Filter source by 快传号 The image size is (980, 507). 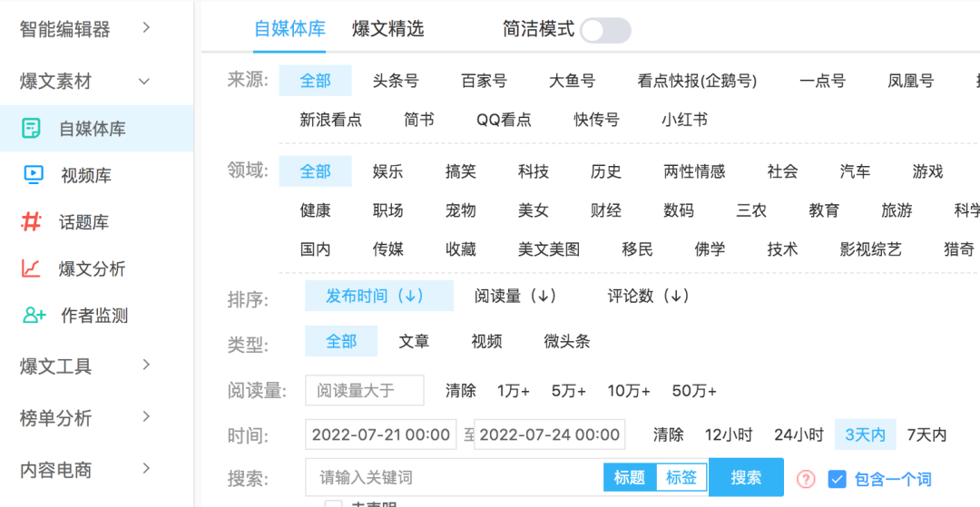597,119
